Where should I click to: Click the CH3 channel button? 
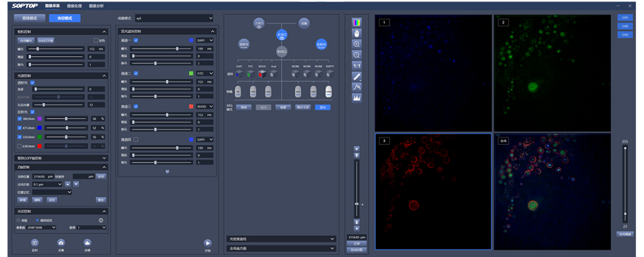coord(625,35)
